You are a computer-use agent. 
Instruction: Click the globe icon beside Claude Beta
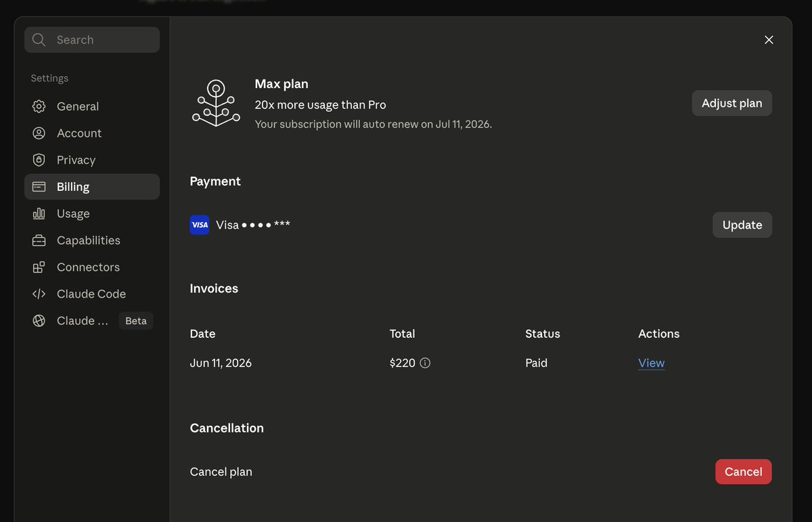coord(39,321)
